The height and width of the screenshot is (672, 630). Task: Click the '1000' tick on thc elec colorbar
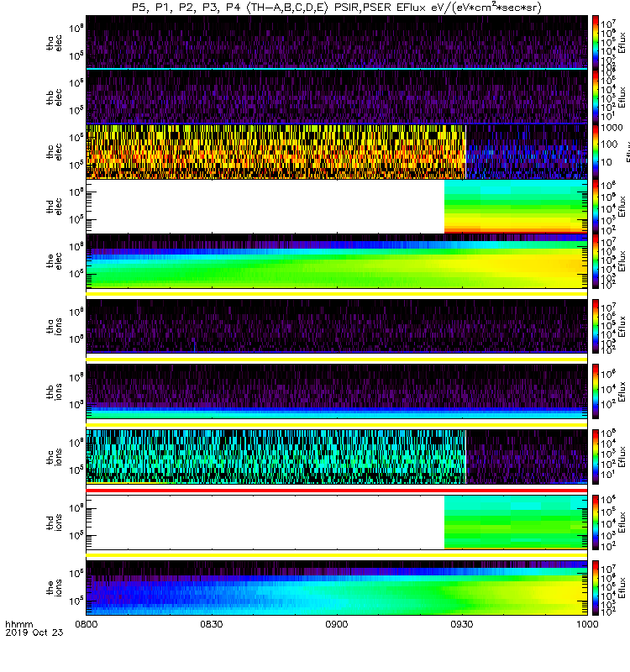(x=612, y=128)
